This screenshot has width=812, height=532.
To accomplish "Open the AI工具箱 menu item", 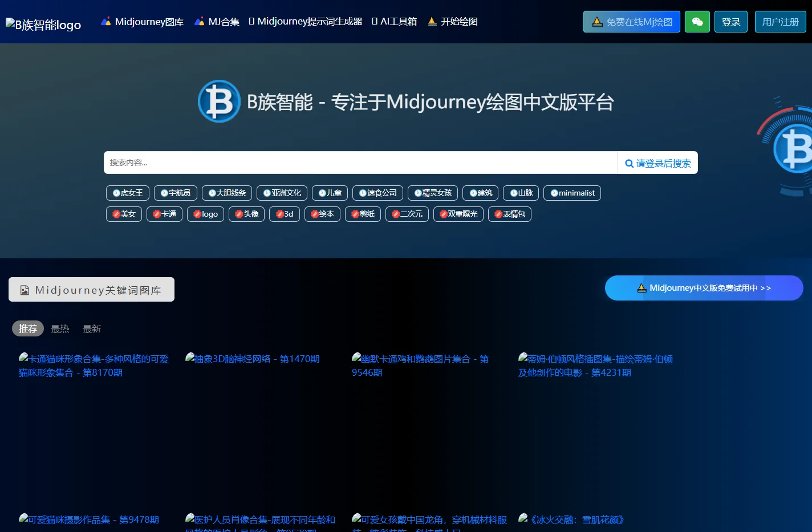I will (x=394, y=22).
